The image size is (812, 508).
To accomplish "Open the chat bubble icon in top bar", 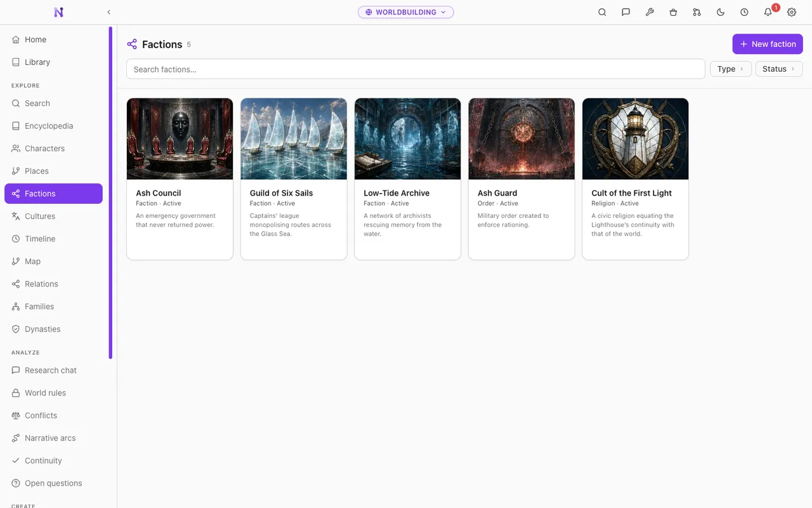I will 625,12.
